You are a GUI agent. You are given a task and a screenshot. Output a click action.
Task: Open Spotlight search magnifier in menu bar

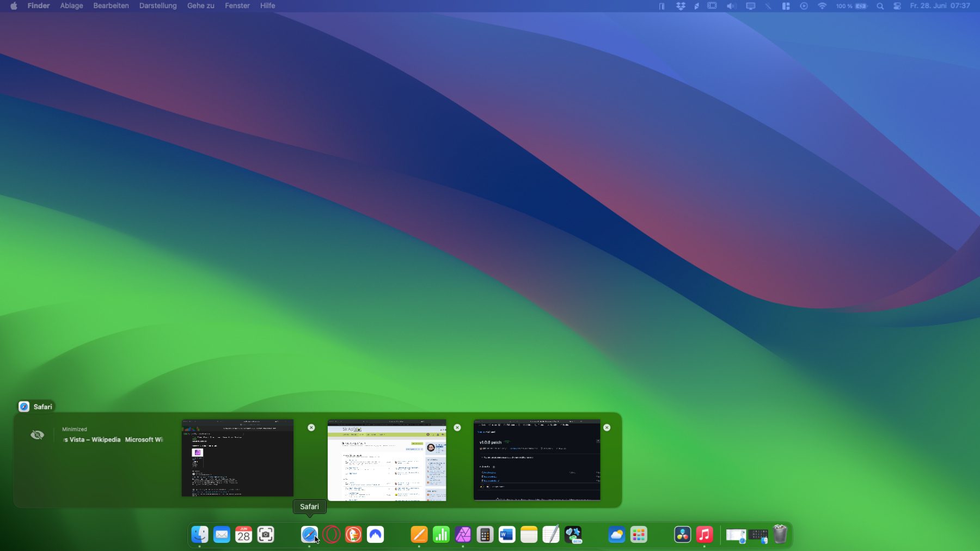pyautogui.click(x=880, y=6)
